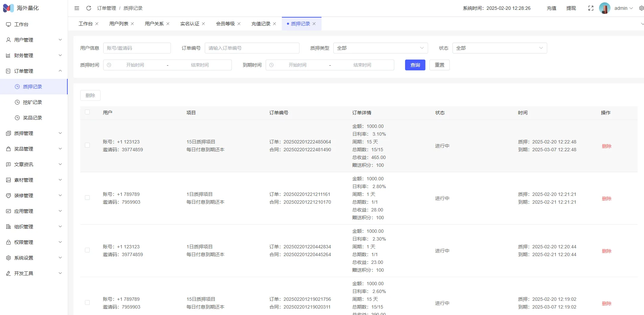Open 奖品记录 in the sidebar
Viewport: 644px width, 315px height.
(32, 118)
